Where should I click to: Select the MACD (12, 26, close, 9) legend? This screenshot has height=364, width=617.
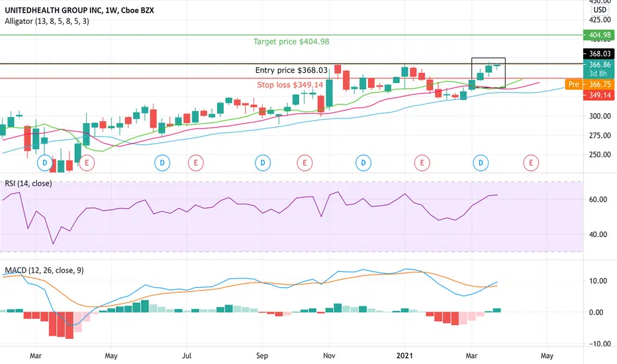pyautogui.click(x=44, y=270)
